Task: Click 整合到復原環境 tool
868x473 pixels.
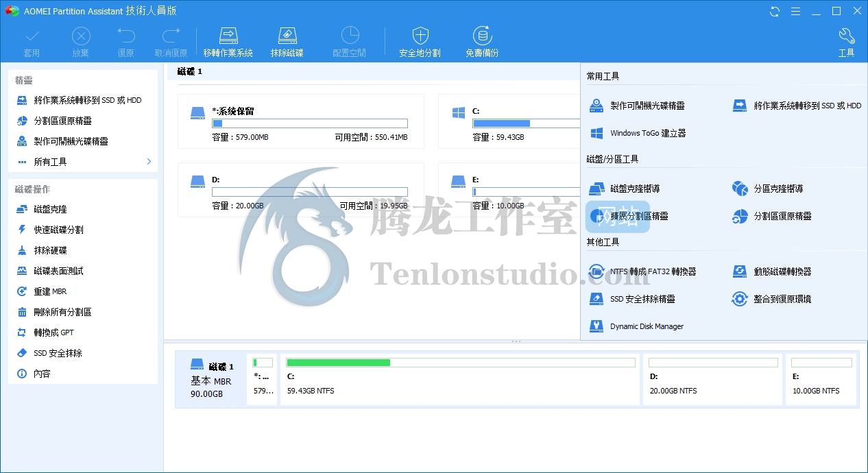Action: (x=771, y=299)
